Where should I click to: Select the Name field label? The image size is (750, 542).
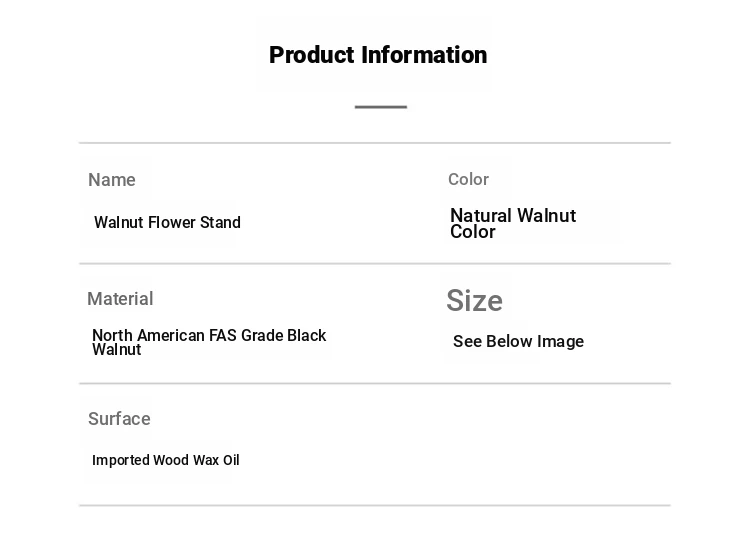coord(112,180)
